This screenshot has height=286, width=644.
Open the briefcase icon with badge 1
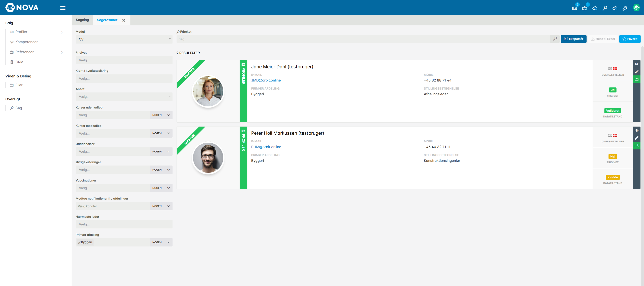click(x=585, y=8)
